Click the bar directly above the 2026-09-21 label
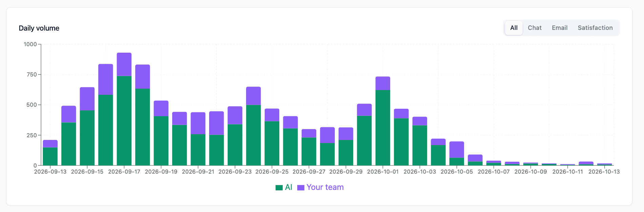This screenshot has width=644, height=212. pos(198,139)
